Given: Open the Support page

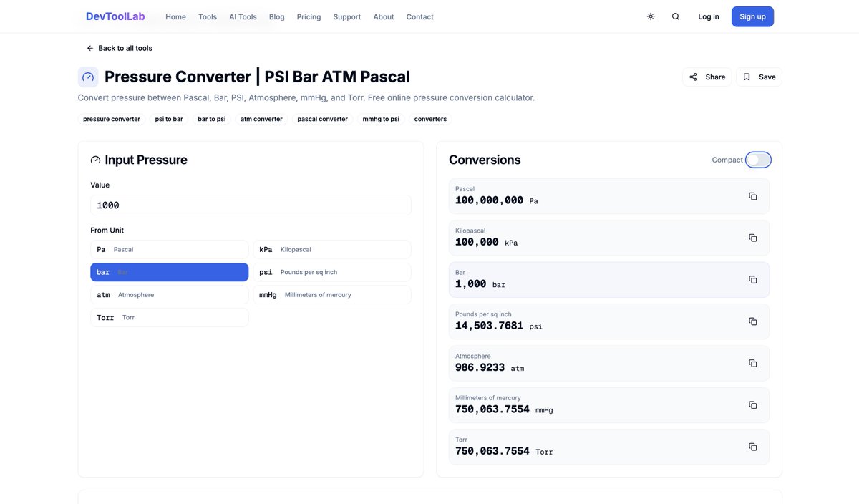Looking at the screenshot, I should (x=347, y=16).
